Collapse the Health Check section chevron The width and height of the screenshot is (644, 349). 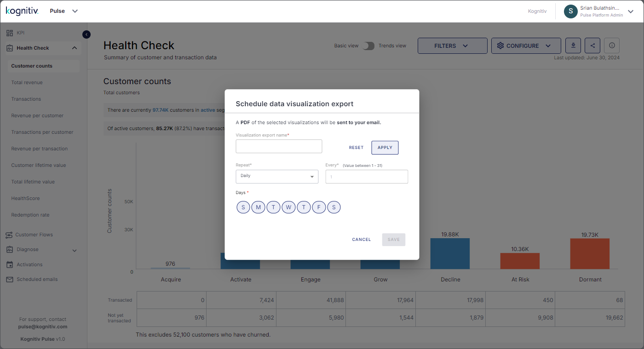tap(75, 48)
